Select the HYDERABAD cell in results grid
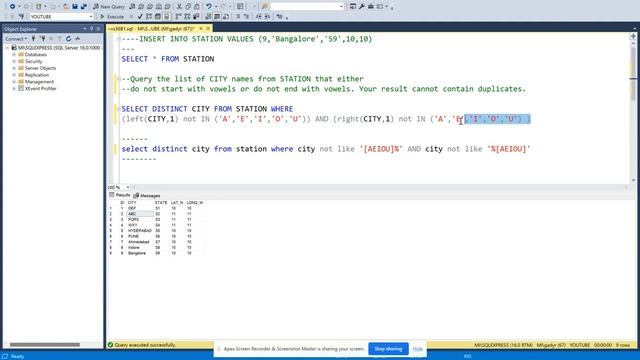 click(x=140, y=231)
